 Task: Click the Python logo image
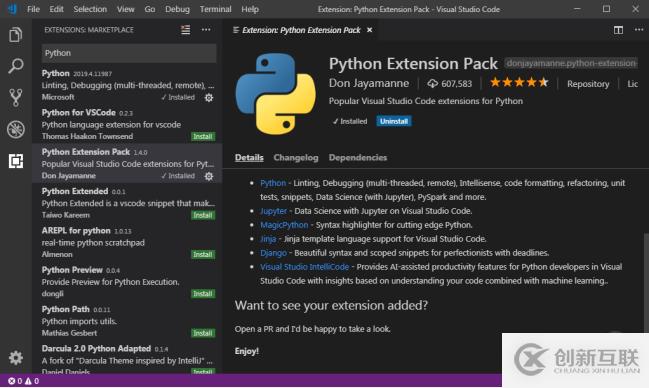(276, 93)
